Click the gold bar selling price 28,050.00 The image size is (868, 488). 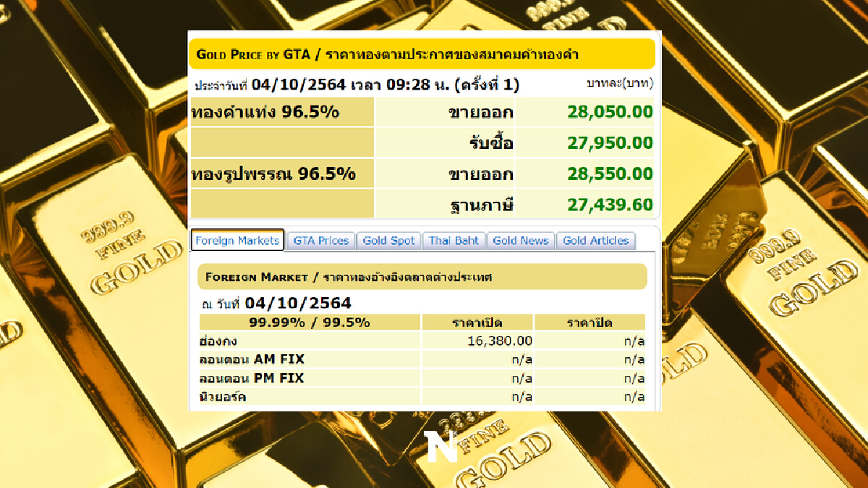tap(610, 112)
